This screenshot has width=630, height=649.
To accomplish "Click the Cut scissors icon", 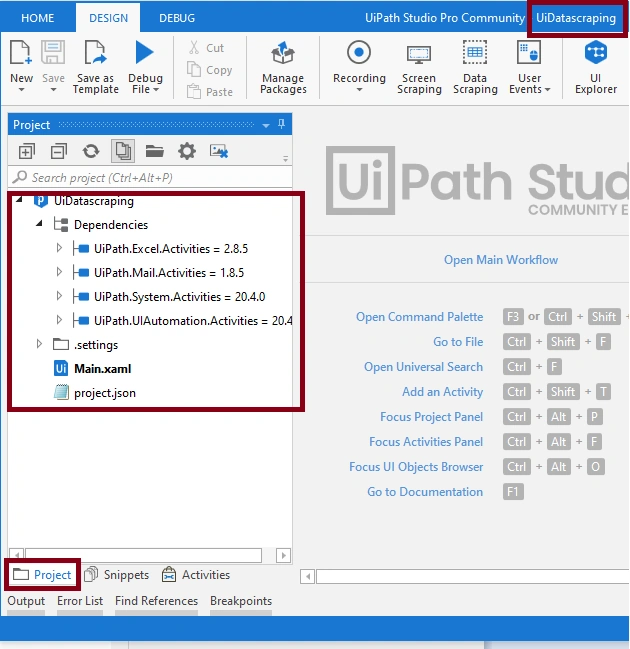I will 194,48.
